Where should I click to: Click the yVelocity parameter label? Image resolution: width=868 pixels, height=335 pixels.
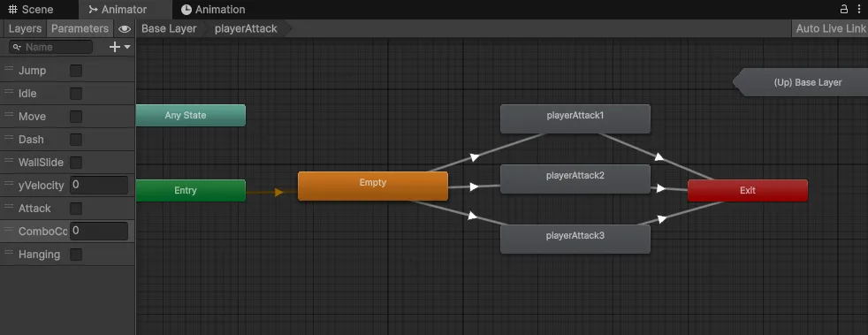click(x=42, y=186)
